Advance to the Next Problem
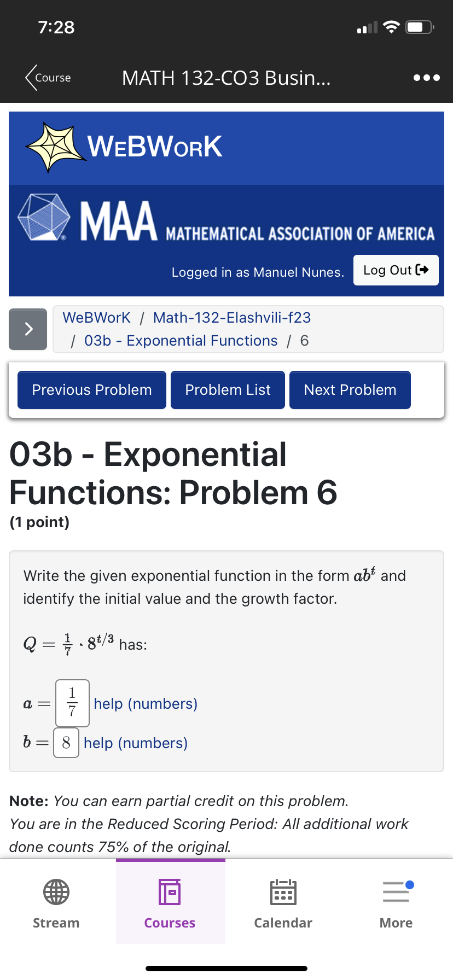This screenshot has width=453, height=980. click(350, 389)
